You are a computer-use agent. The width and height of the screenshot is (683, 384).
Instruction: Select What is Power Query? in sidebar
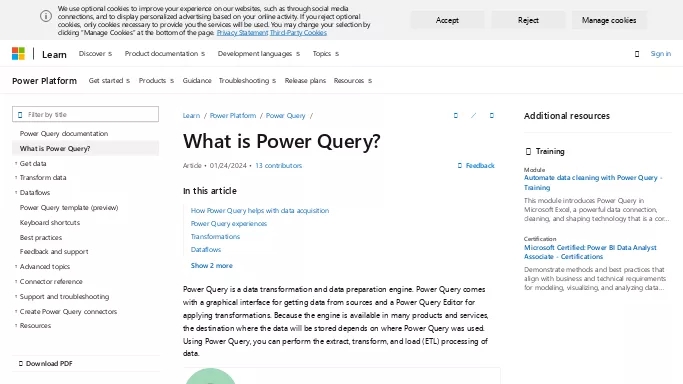click(x=85, y=148)
